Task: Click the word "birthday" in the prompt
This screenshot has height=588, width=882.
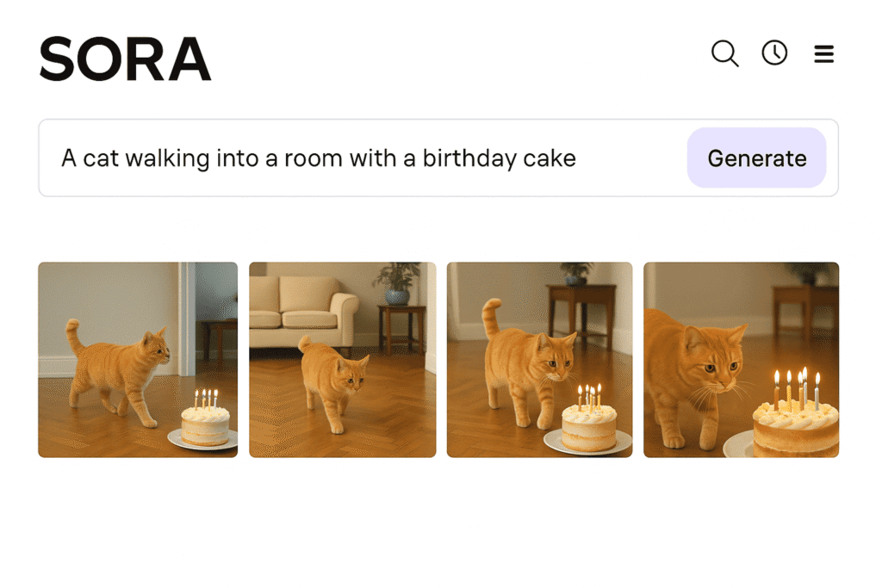Action: 470,159
